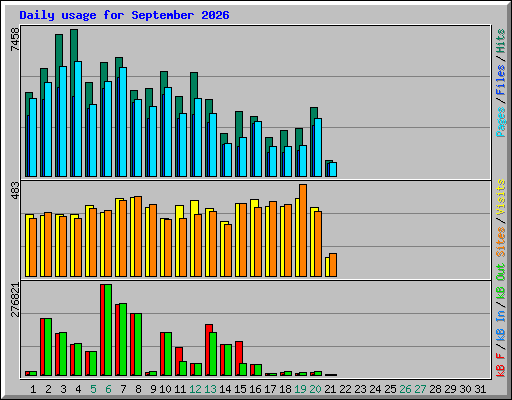Select day 2 on the x-axis
Screen dimensions: 512x400
pos(48,389)
